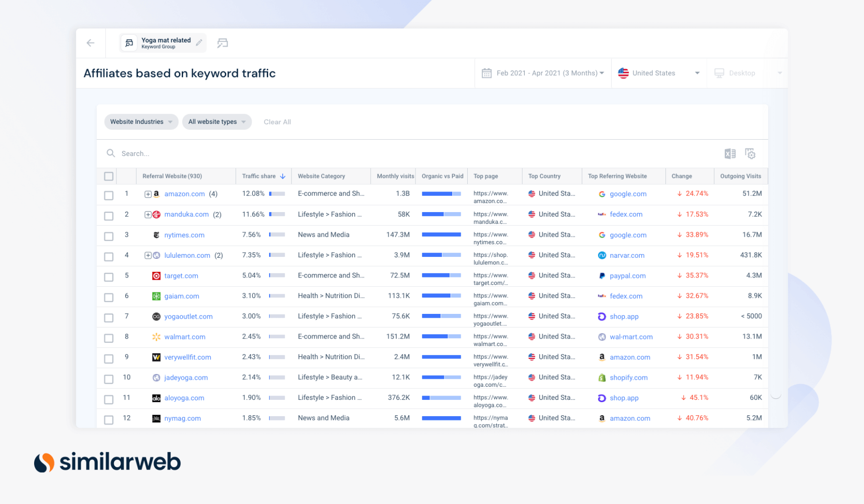
Task: Click the Google icon in row 1
Action: (602, 194)
